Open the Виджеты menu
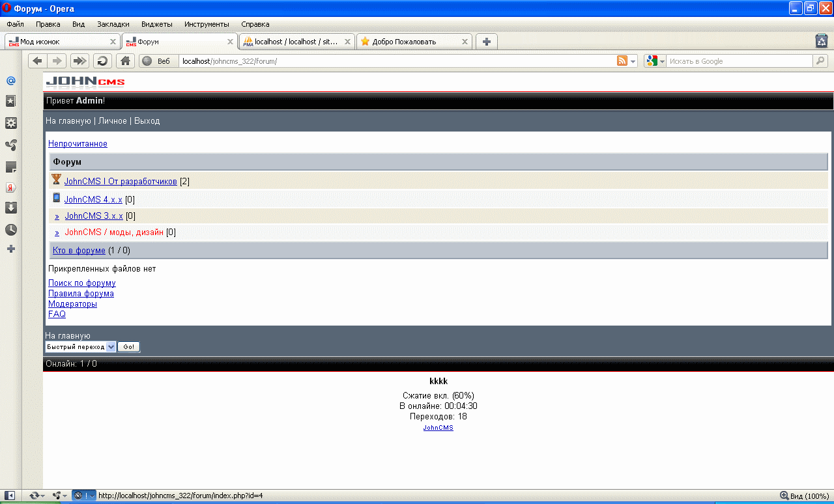This screenshot has width=834, height=504. click(157, 24)
